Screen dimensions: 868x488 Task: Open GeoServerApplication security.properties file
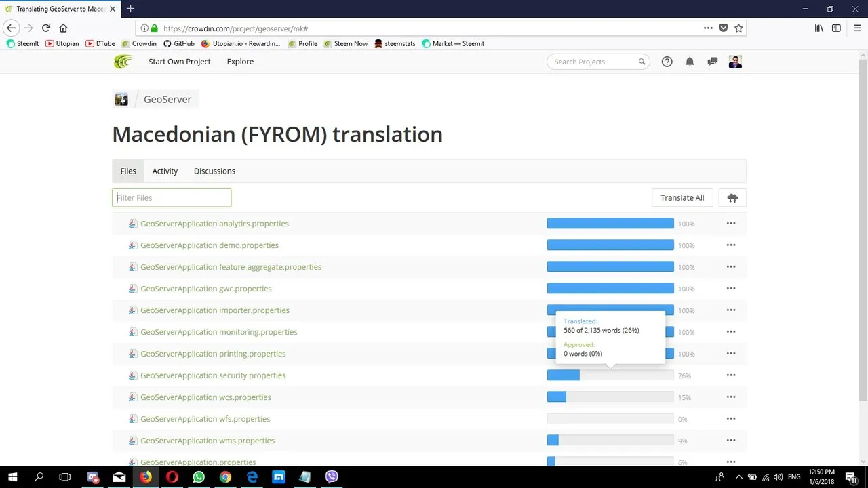pyautogui.click(x=213, y=375)
